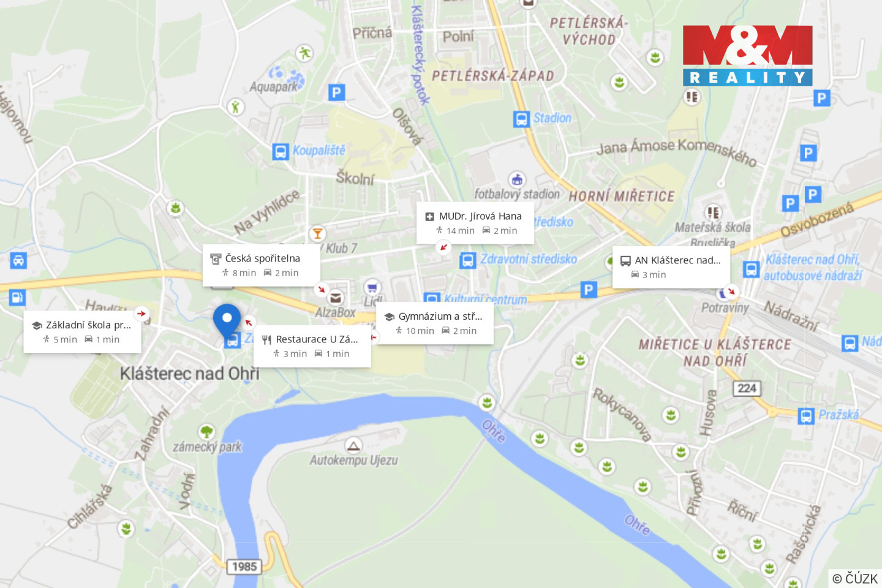Click the blue location pin marker
882x588 pixels.
click(x=227, y=320)
